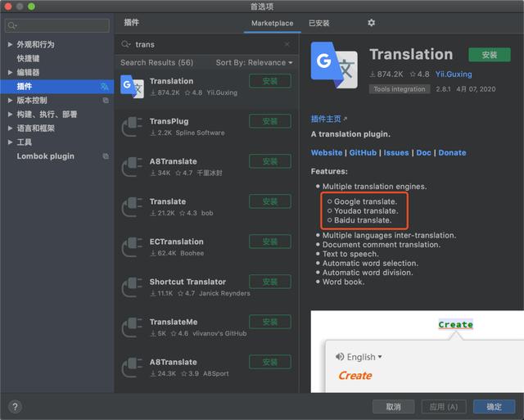Expand the 外观和行为 tree node

coord(10,44)
